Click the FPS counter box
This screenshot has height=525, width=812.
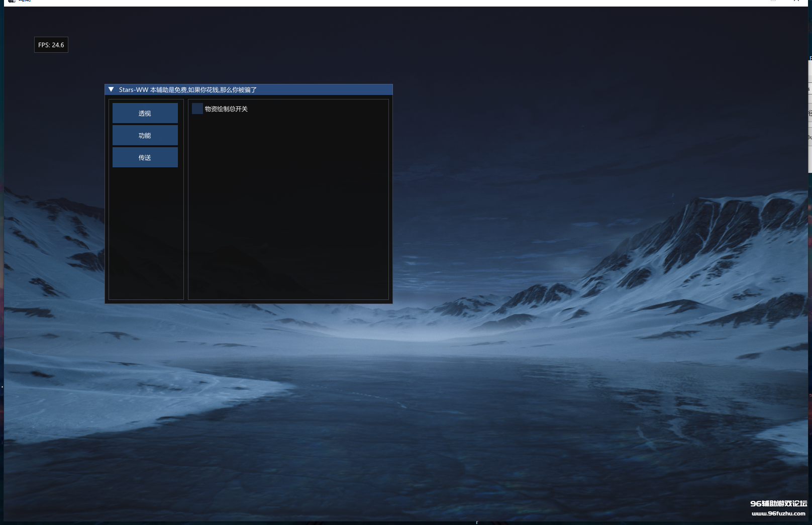(x=51, y=45)
